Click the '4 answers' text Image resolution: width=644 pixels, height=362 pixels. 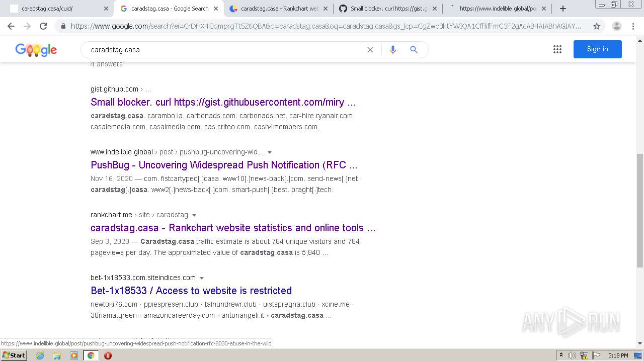click(x=107, y=64)
